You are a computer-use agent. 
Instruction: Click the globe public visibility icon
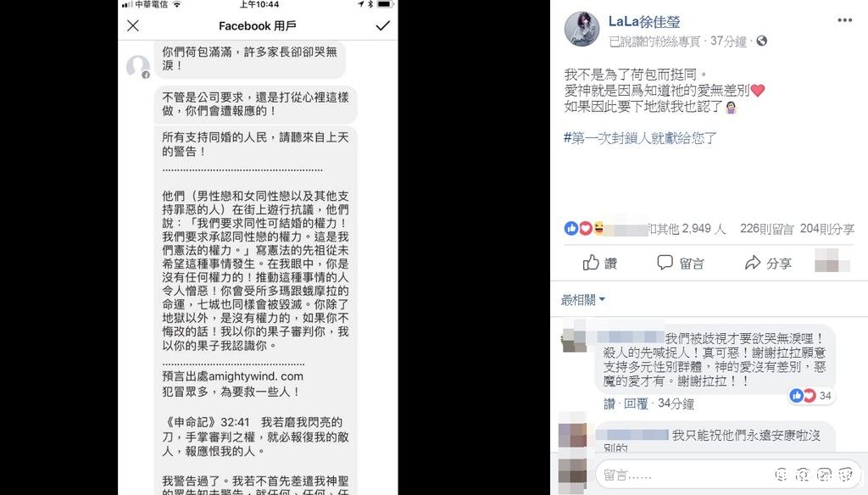click(x=762, y=41)
